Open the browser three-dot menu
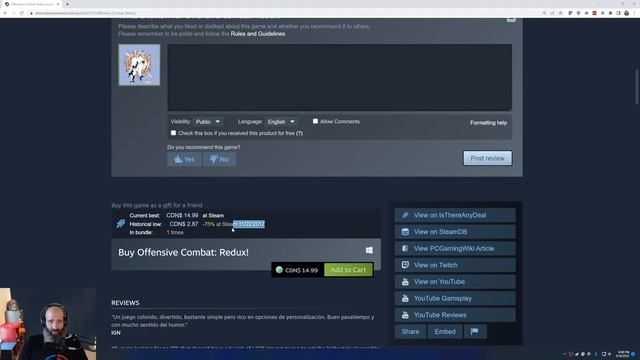 [x=635, y=13]
